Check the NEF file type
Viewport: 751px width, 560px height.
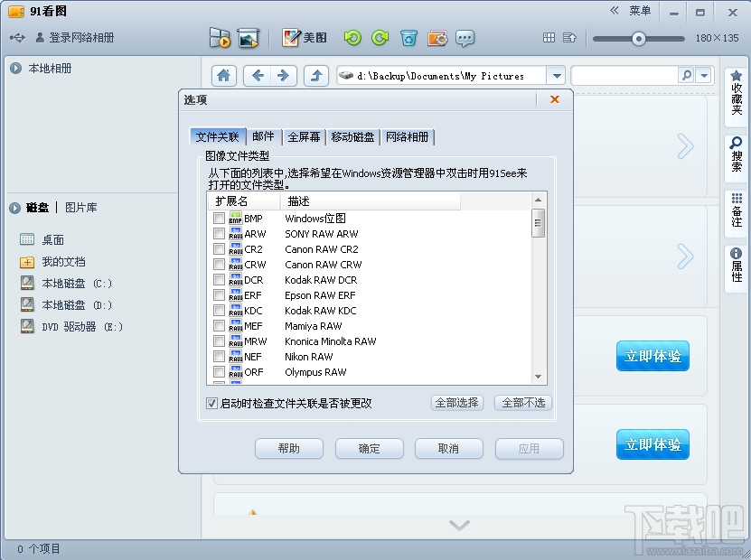pyautogui.click(x=219, y=356)
